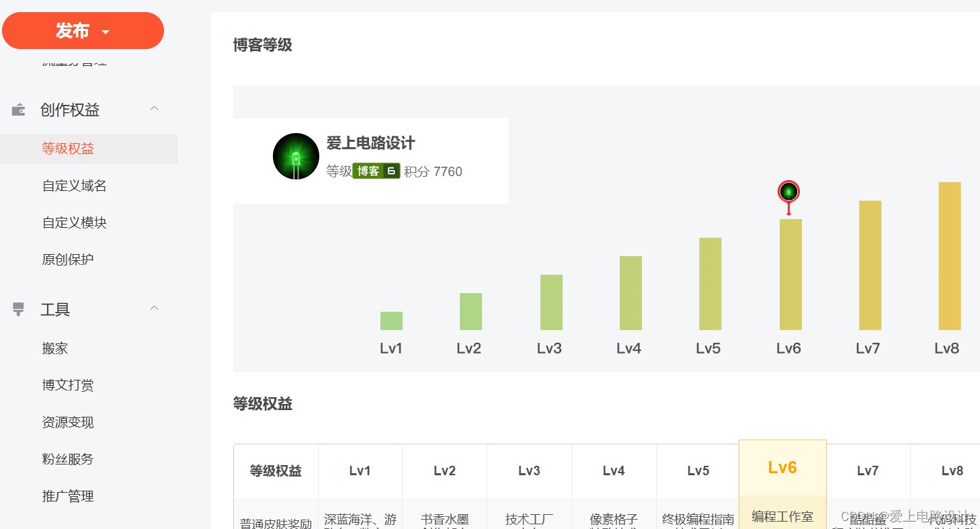The image size is (980, 529).
Task: Click the paint roller icon beside 工具
Action: click(19, 309)
